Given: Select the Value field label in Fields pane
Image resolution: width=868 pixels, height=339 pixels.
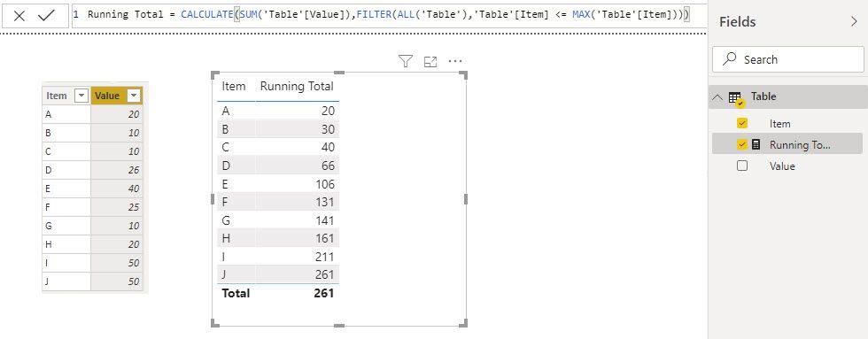Looking at the screenshot, I should [782, 166].
